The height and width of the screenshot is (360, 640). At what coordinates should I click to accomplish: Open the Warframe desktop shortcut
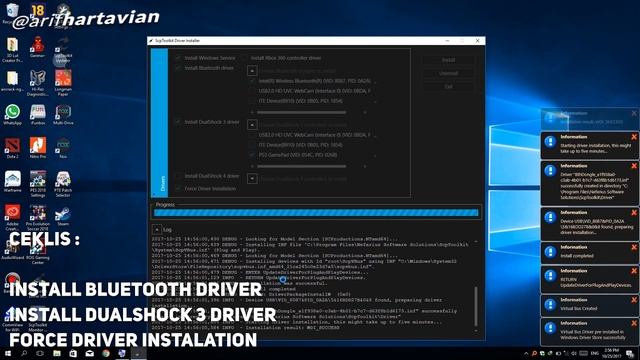pyautogui.click(x=12, y=182)
